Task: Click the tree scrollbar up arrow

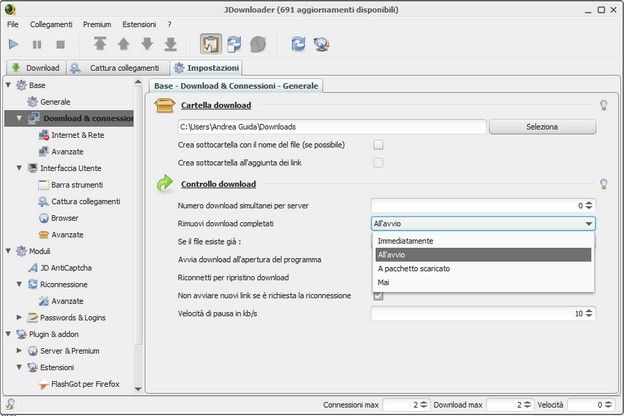Action: coord(138,82)
